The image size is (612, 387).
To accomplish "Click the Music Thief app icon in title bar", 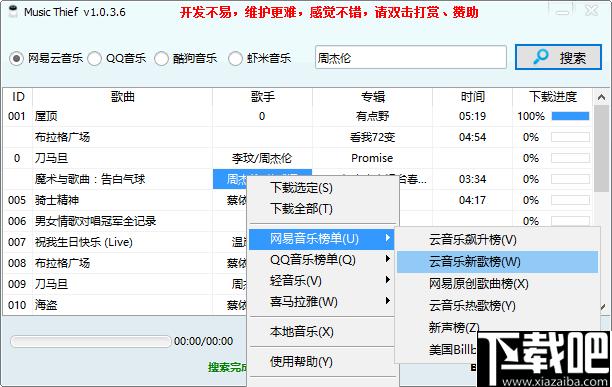I will (x=13, y=12).
